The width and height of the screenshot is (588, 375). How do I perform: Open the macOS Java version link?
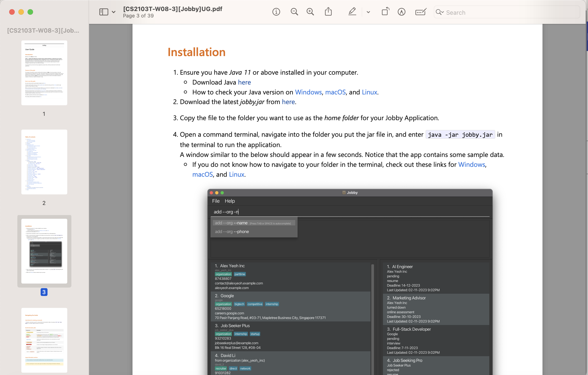coord(335,92)
